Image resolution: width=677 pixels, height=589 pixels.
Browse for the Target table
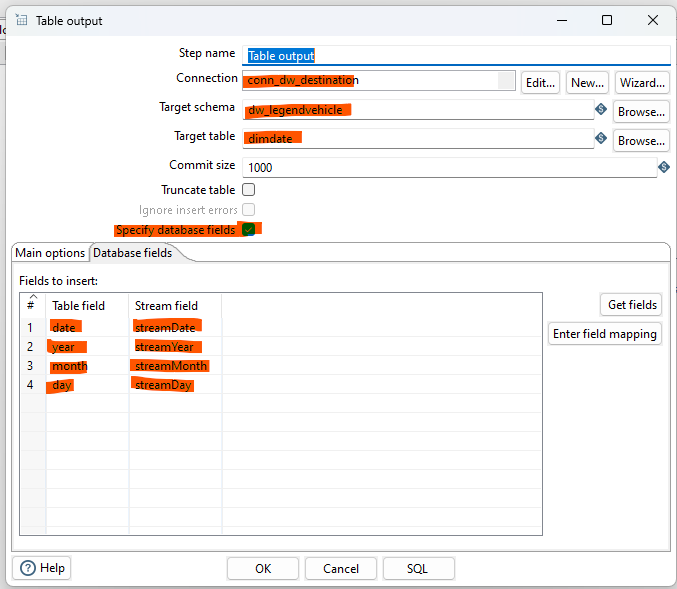coord(640,141)
